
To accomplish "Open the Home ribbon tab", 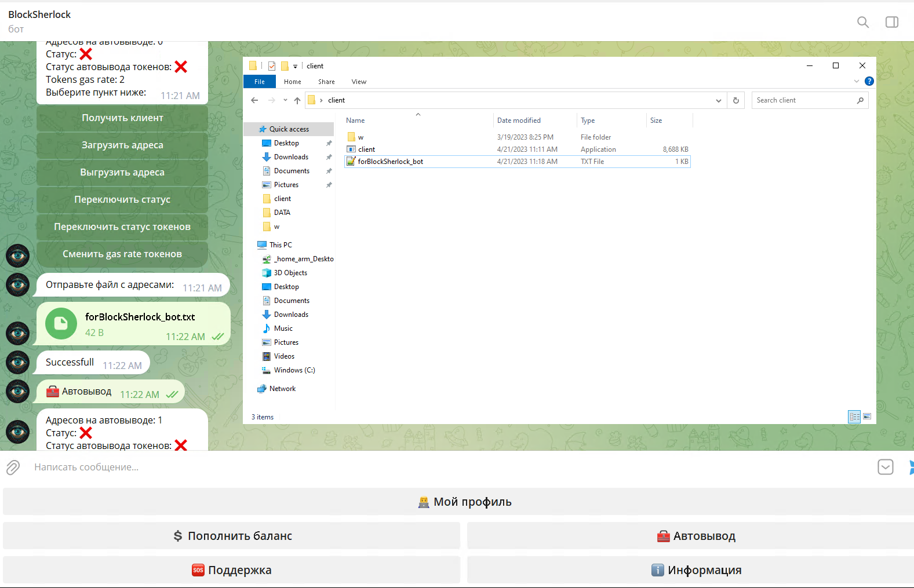I will [x=293, y=82].
